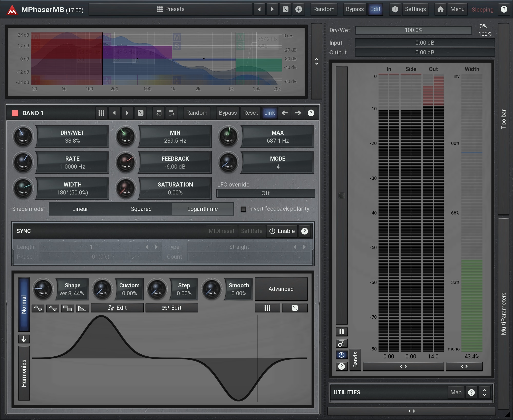Toggle the meter power button
Screen dimensions: 513x420
(341, 355)
